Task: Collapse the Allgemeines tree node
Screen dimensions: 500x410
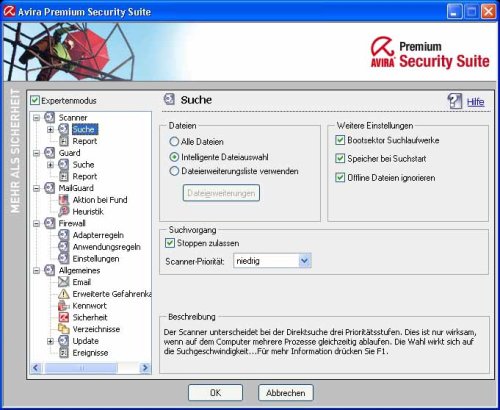Action: pyautogui.click(x=36, y=271)
